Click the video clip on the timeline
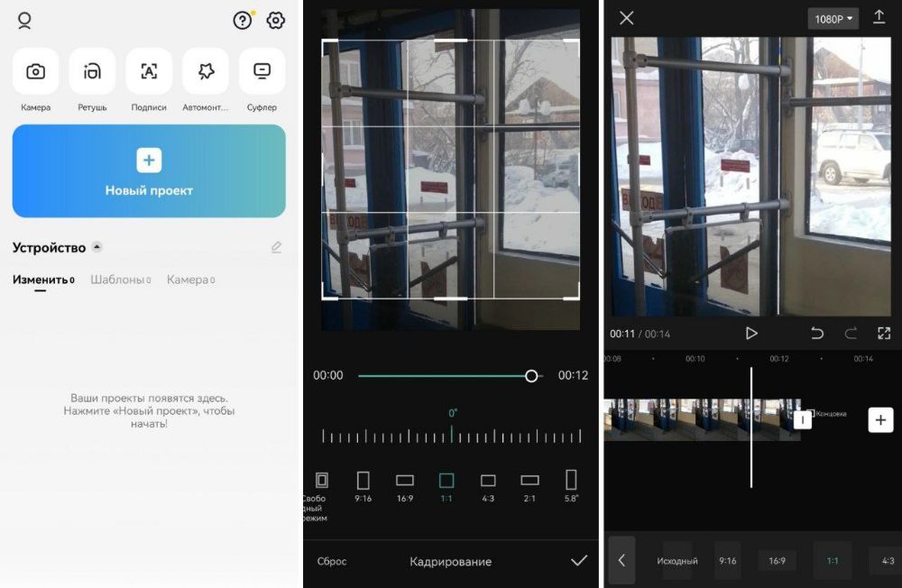Image resolution: width=902 pixels, height=588 pixels. (702, 420)
